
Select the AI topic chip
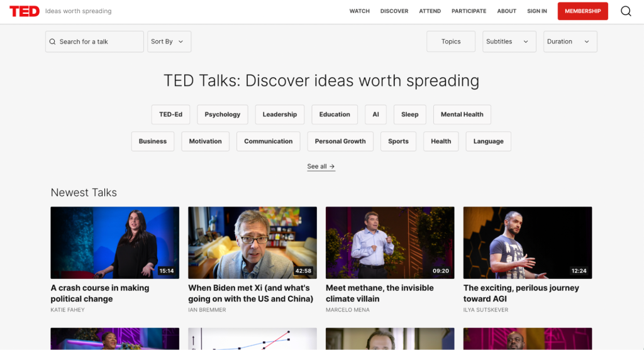tap(376, 114)
